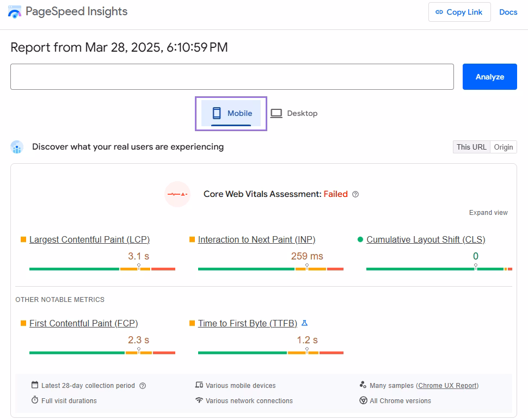
Task: Switch data view to Origin
Action: pos(504,147)
